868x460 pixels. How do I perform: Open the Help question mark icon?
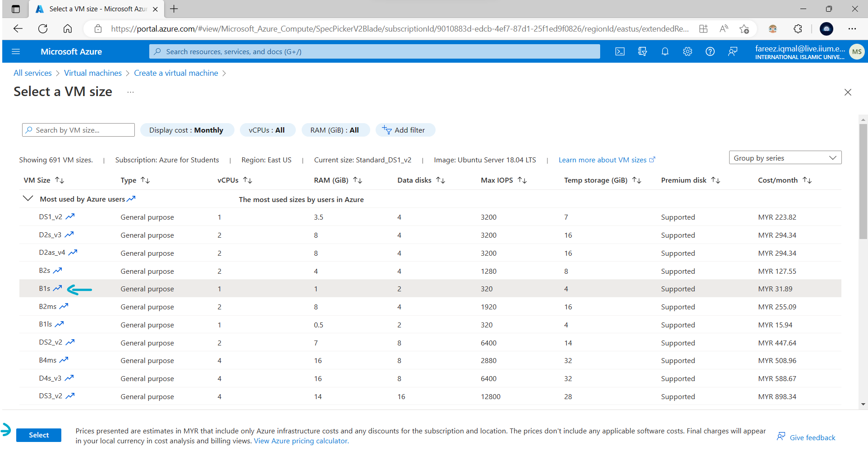pyautogui.click(x=710, y=51)
